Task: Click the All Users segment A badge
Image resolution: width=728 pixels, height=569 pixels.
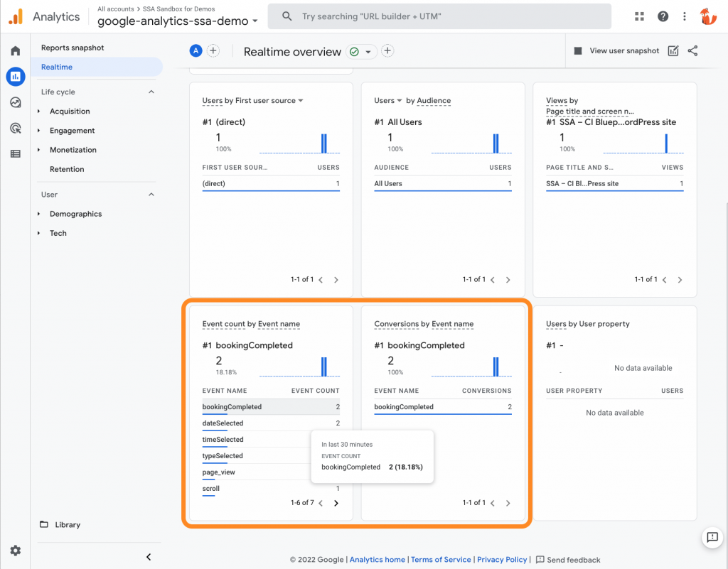Action: [x=196, y=51]
